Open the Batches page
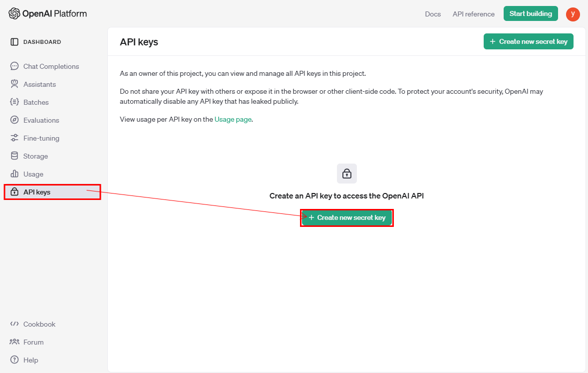The height and width of the screenshot is (373, 588). click(x=36, y=102)
